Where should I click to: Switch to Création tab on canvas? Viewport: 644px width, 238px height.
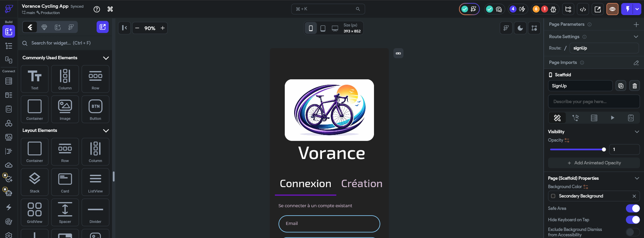[x=362, y=183]
